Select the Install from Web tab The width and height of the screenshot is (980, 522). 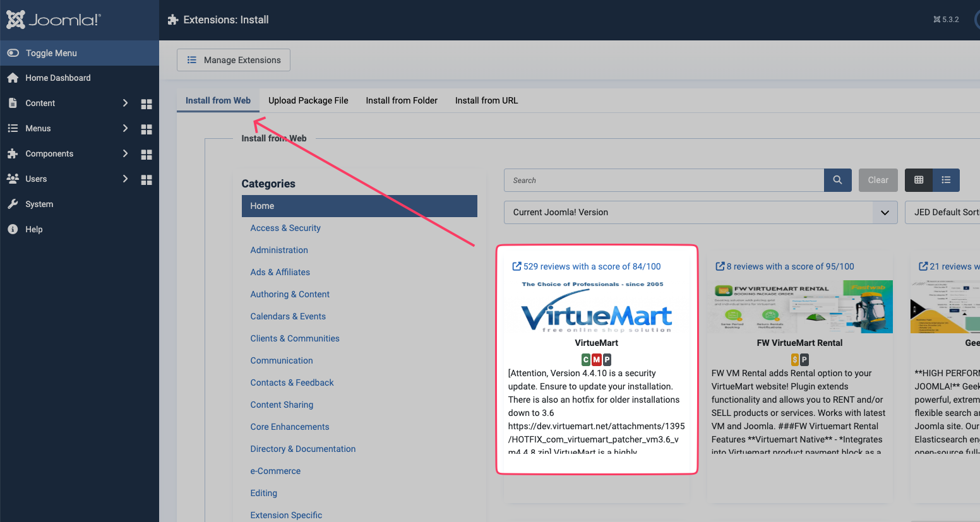(218, 100)
